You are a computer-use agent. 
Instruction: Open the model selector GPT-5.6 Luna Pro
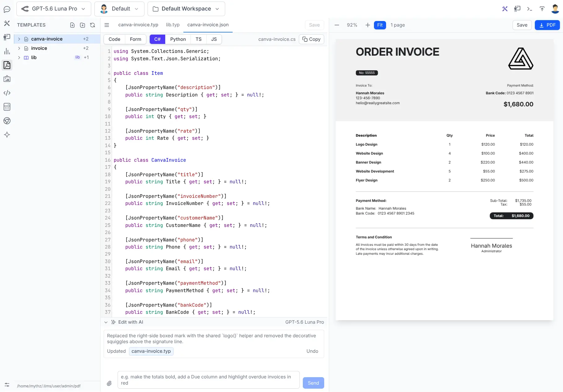[x=54, y=9]
